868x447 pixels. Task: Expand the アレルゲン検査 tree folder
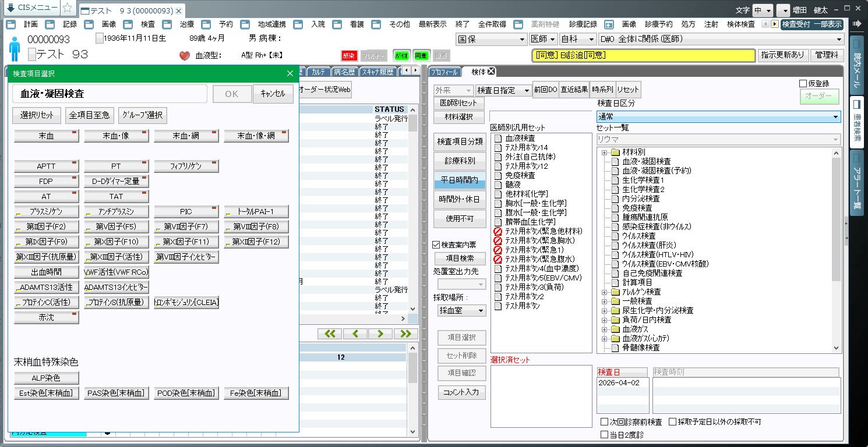click(x=605, y=292)
